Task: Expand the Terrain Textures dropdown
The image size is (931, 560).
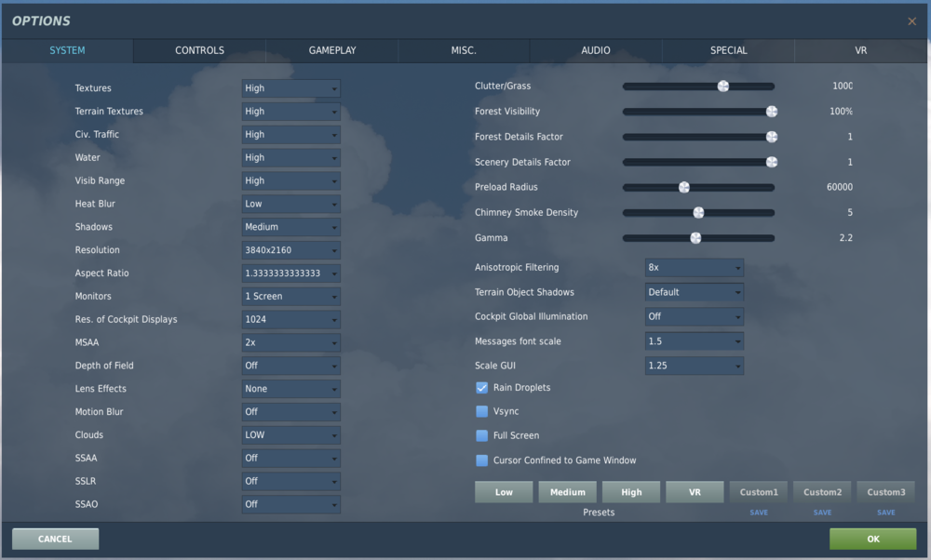Action: click(x=290, y=112)
